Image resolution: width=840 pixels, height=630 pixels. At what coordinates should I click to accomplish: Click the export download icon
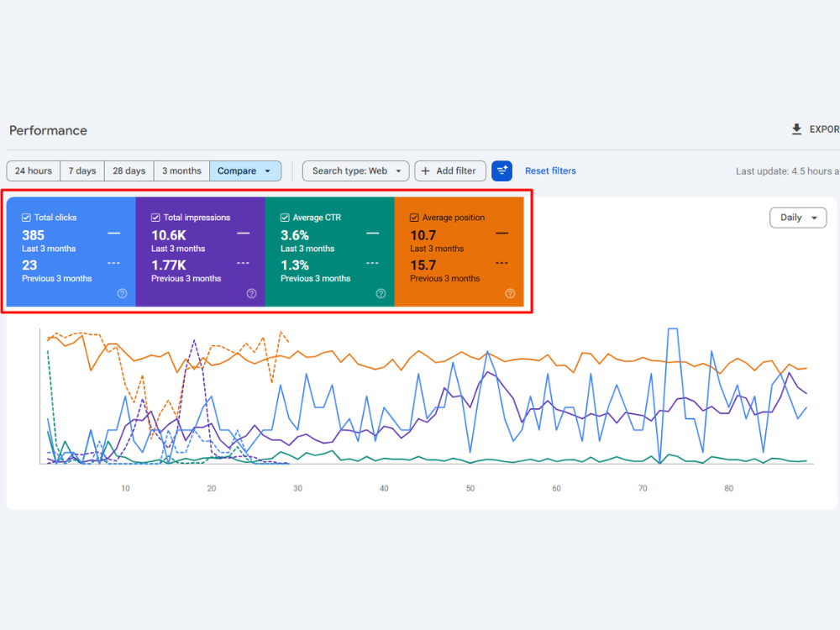796,129
